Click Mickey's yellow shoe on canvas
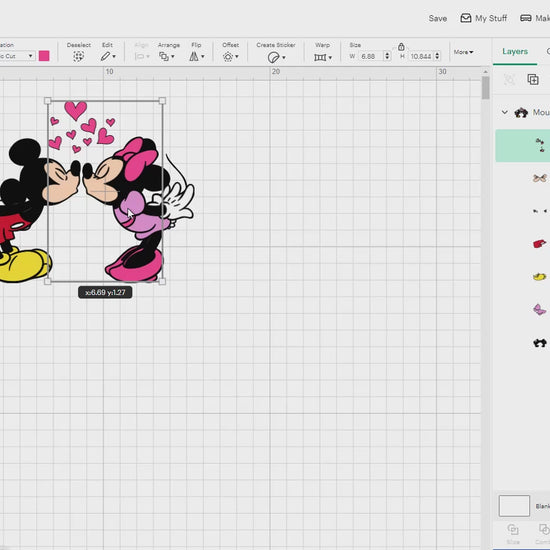The width and height of the screenshot is (550, 550). coord(26,265)
